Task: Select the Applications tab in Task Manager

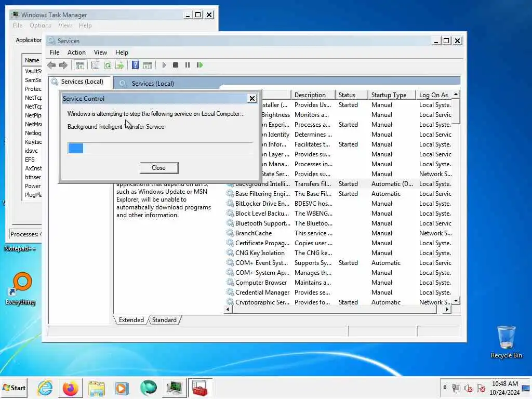Action: [29, 40]
